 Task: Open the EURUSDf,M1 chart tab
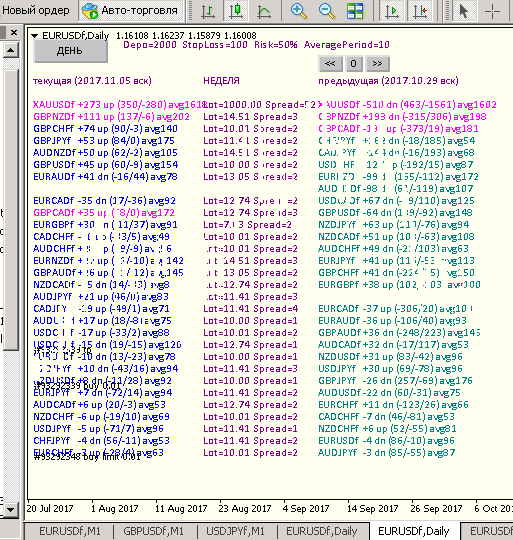pos(70,531)
